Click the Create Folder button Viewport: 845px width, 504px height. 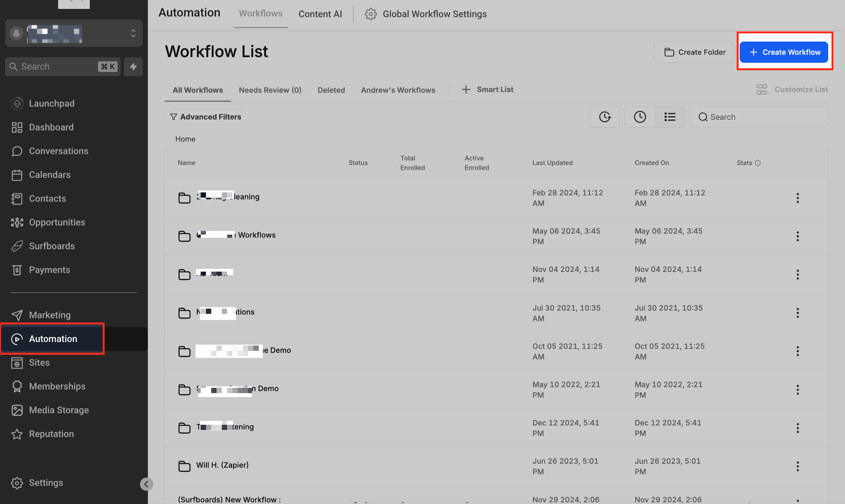(694, 52)
